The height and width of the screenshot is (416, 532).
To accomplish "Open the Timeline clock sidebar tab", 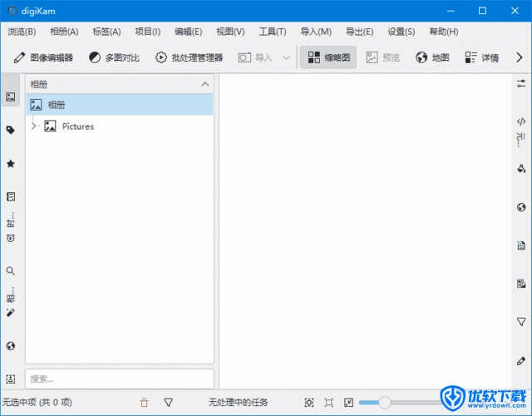I will [11, 238].
